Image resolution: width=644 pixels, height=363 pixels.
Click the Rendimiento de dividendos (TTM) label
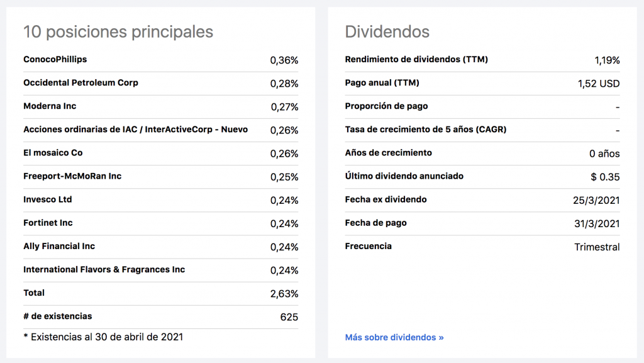pyautogui.click(x=416, y=60)
